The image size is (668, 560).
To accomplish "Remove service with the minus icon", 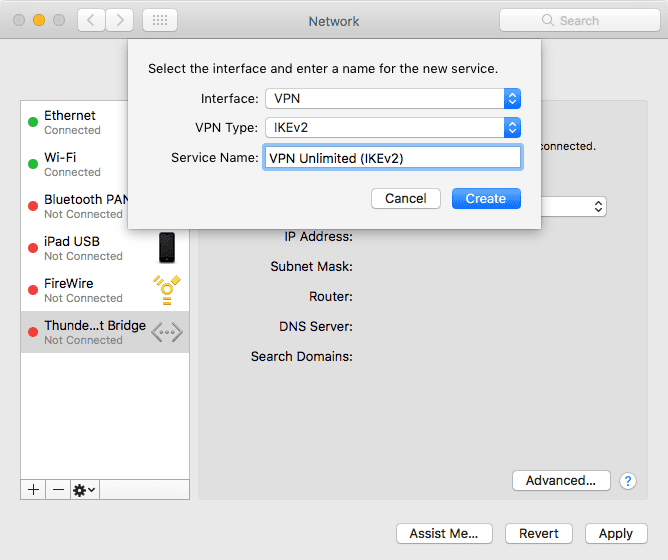I will pos(58,489).
